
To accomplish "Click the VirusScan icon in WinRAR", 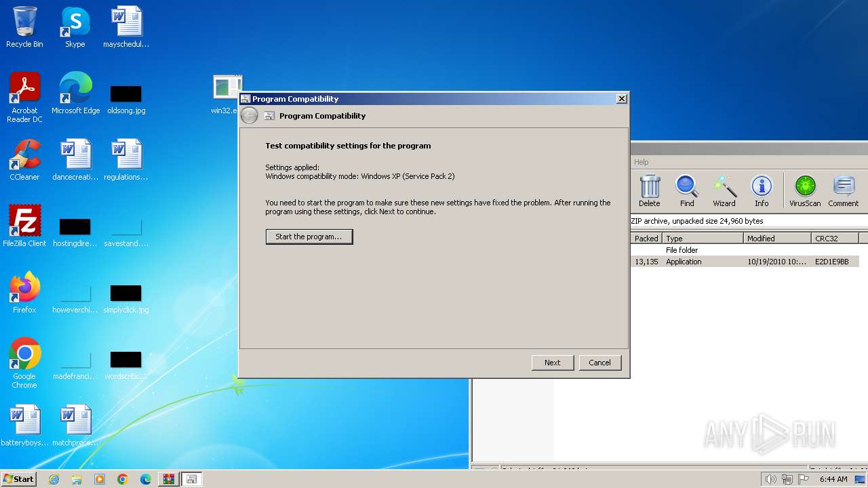I will 805,191.
